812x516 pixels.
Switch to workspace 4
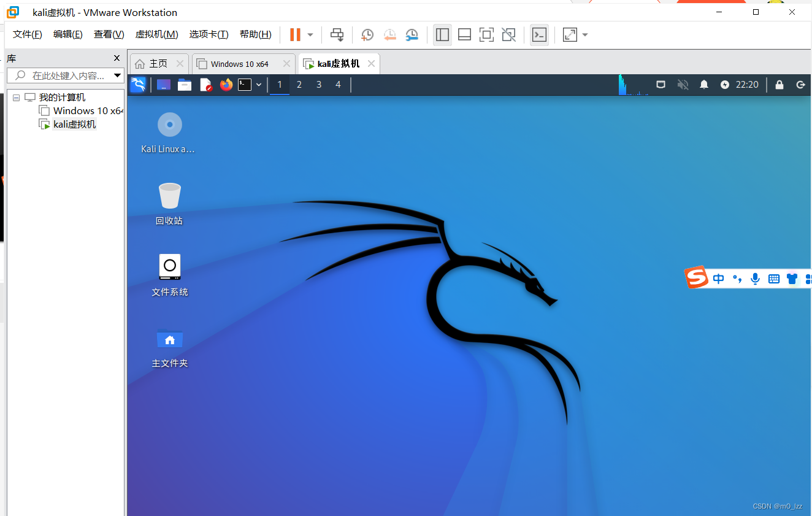click(x=338, y=85)
